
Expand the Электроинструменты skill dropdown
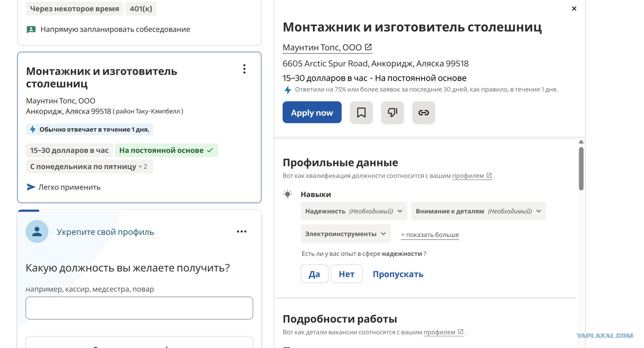(x=346, y=234)
